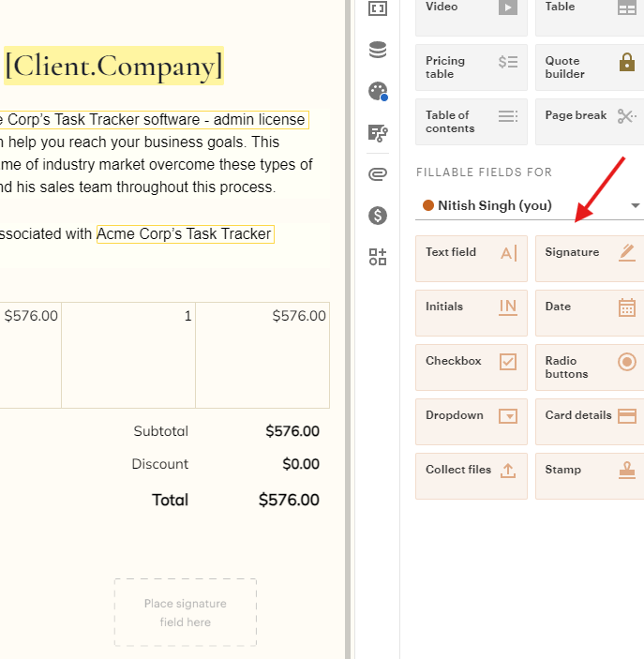
Task: Choose the Checkbox fillable field
Action: pos(472,367)
